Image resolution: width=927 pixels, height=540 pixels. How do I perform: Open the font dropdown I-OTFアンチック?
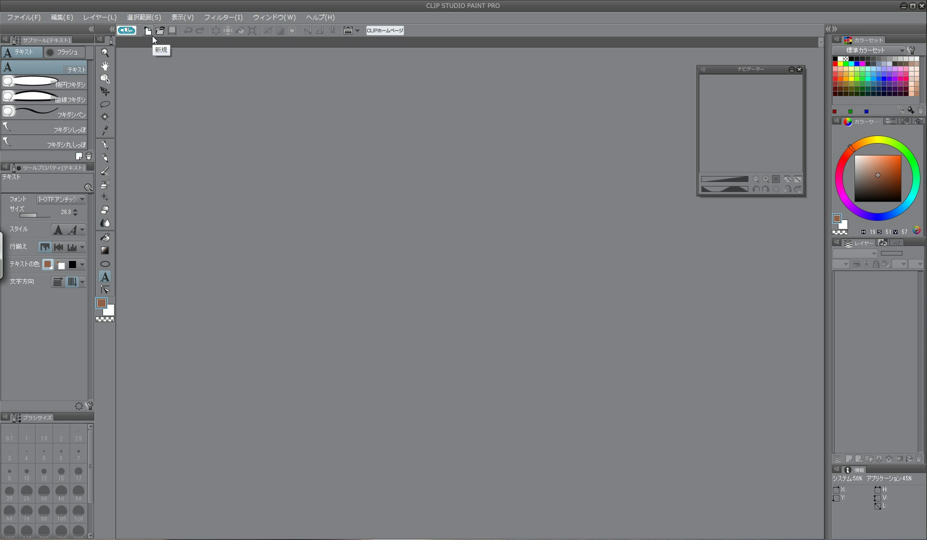click(x=61, y=199)
